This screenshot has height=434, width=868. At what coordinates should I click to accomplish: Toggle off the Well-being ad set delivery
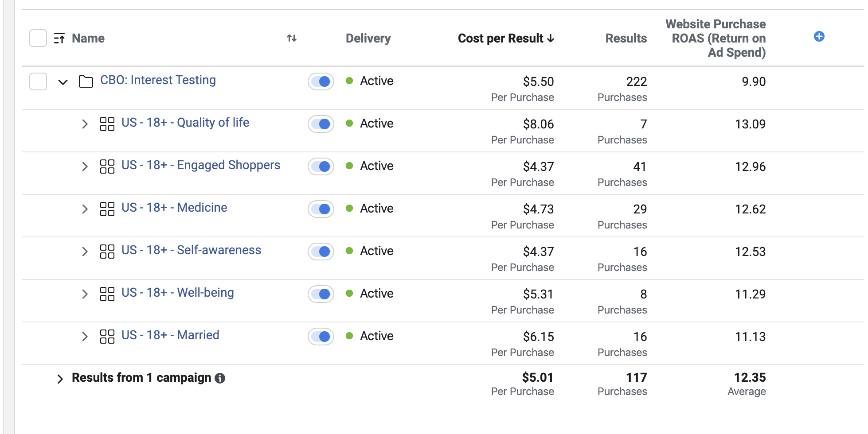coord(321,294)
